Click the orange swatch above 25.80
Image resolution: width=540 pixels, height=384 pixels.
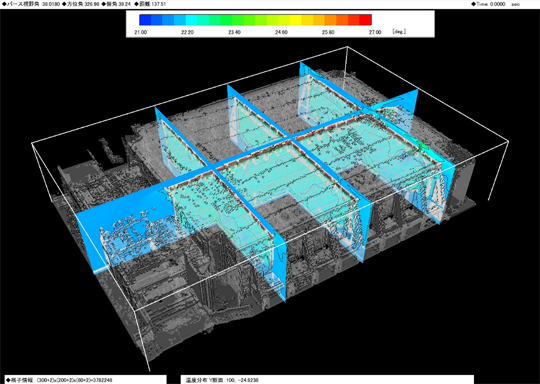(331, 20)
